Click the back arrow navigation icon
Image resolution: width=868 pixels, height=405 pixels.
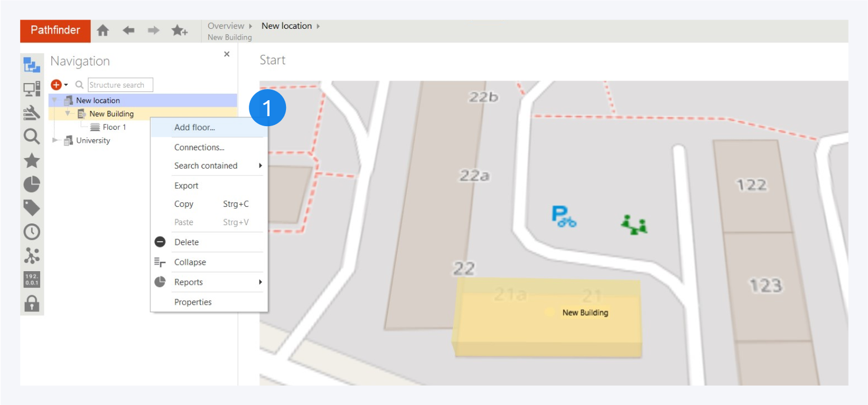[129, 31]
